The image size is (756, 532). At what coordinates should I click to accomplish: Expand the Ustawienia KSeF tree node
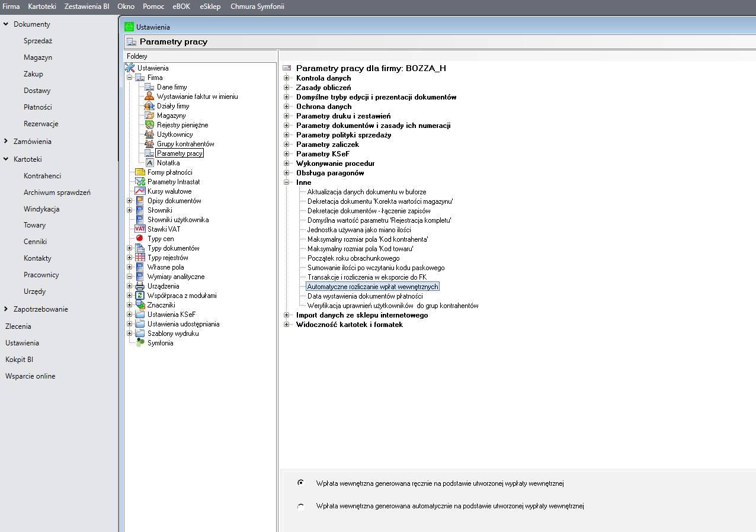pyautogui.click(x=130, y=315)
